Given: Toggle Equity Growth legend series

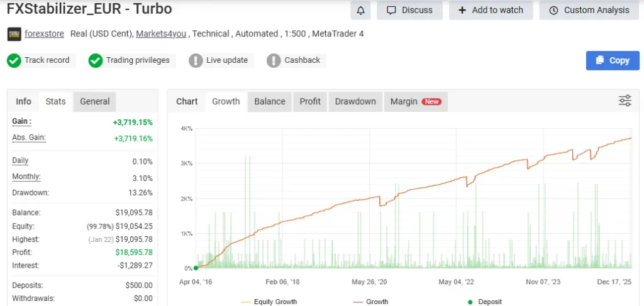Looking at the screenshot, I should [269, 302].
